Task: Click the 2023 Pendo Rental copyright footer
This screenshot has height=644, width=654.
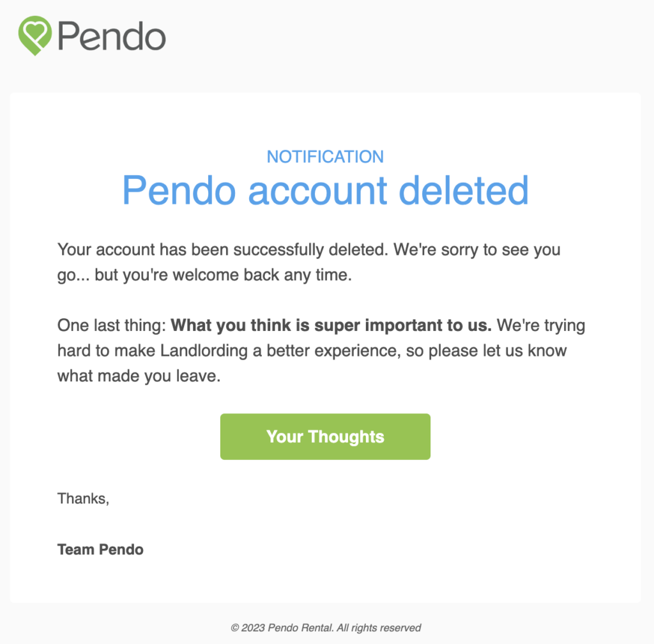Action: click(x=326, y=628)
